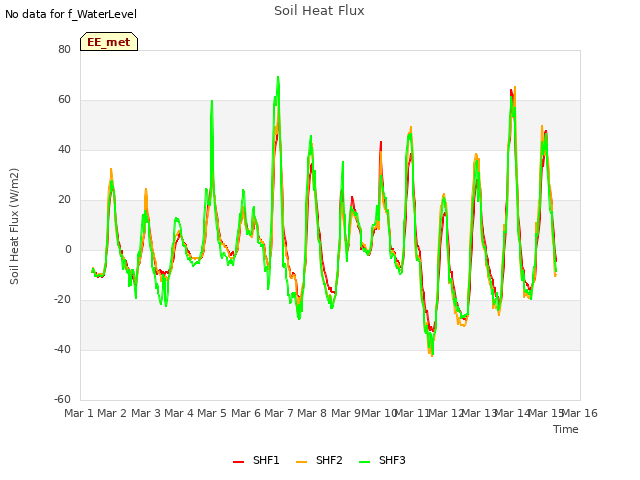Image resolution: width=640 pixels, height=480 pixels.
Task: Click the Mar 6 x-axis label
Action: point(246,413)
